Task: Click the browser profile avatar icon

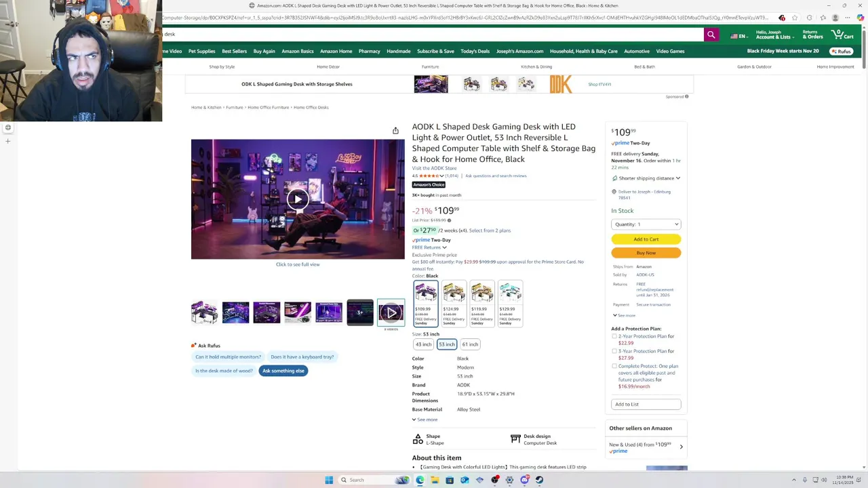Action: pos(835,18)
